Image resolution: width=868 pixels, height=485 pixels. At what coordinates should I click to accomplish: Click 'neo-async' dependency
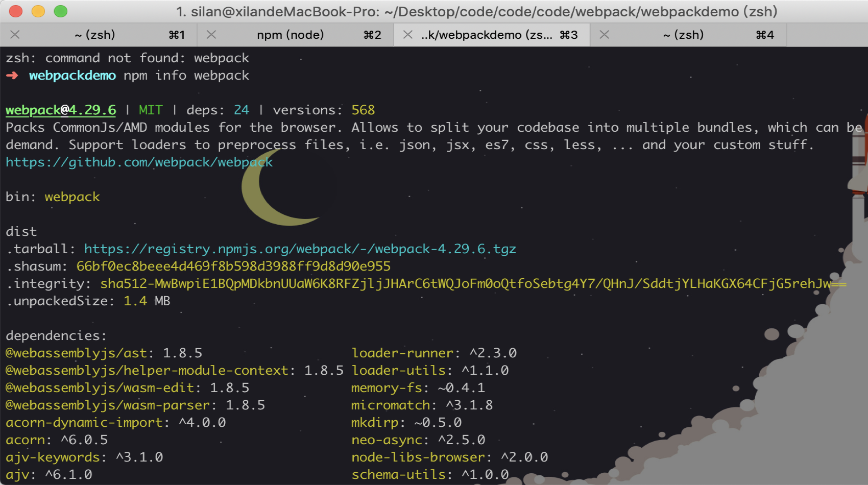coord(387,440)
